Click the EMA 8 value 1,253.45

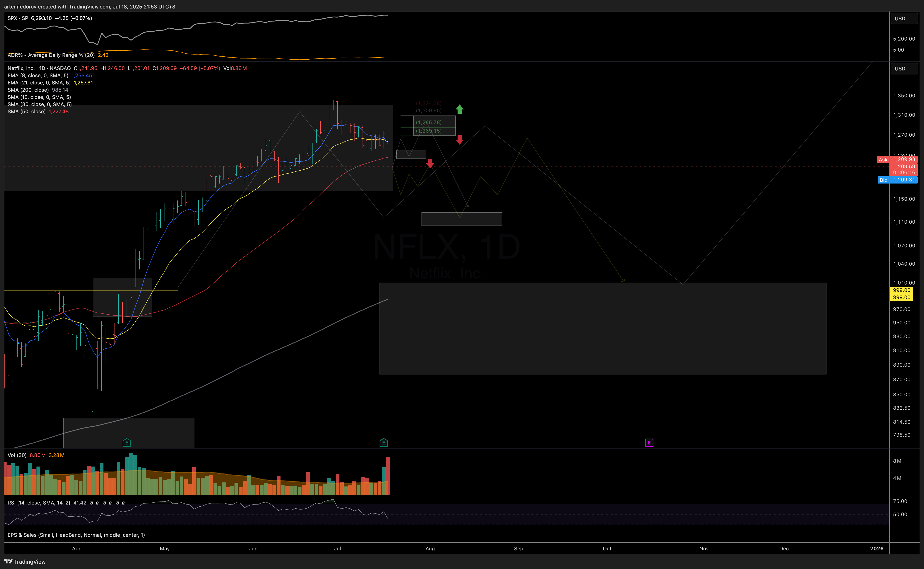(82, 75)
